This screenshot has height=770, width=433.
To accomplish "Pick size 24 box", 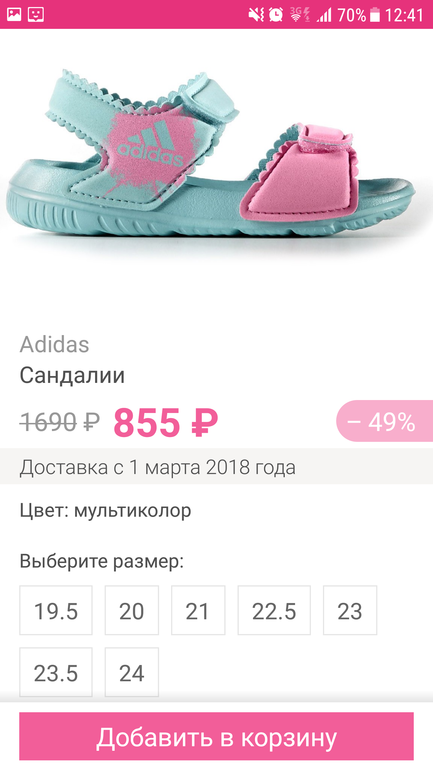I will pos(132,672).
